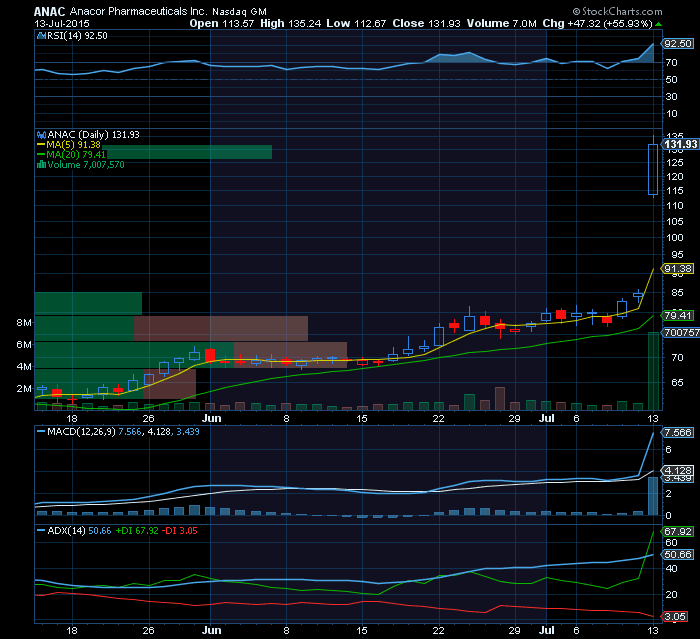Click the 22 date label under ADX panel
The image size is (700, 639).
coord(439,630)
